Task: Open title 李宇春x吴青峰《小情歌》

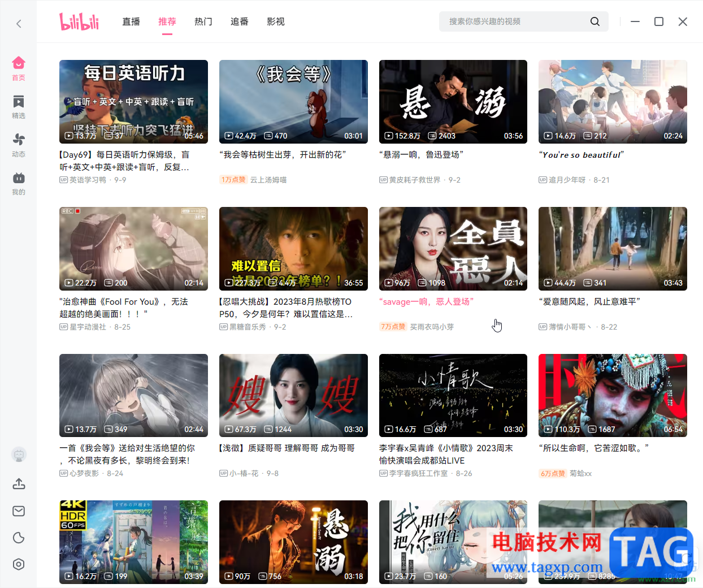Action: pos(446,454)
